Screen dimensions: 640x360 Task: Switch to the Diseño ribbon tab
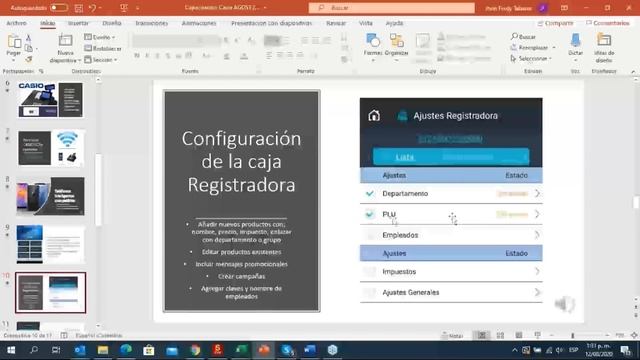[111, 23]
